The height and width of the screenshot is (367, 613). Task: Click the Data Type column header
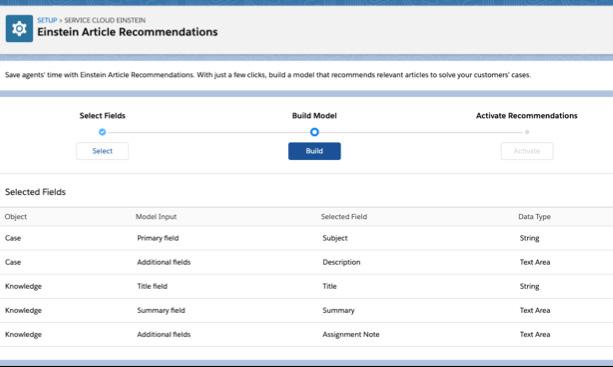point(534,217)
